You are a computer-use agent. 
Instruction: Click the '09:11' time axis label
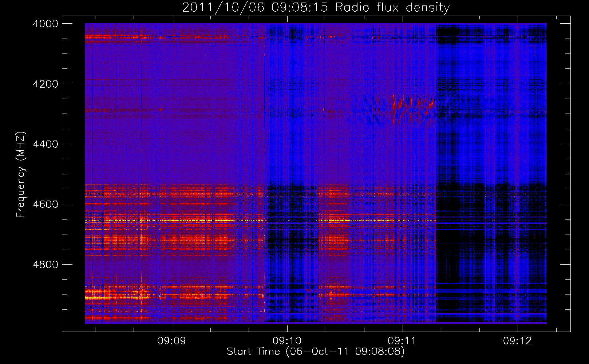coord(402,341)
